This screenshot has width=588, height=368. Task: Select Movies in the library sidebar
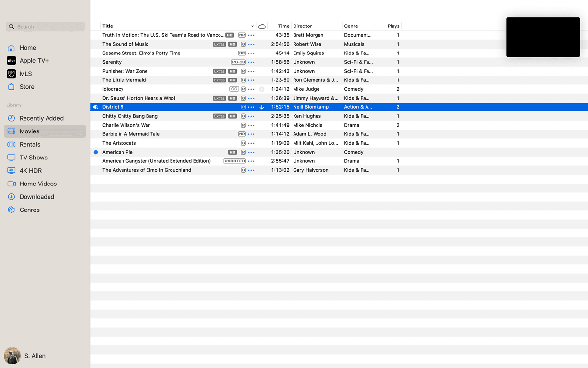click(45, 131)
